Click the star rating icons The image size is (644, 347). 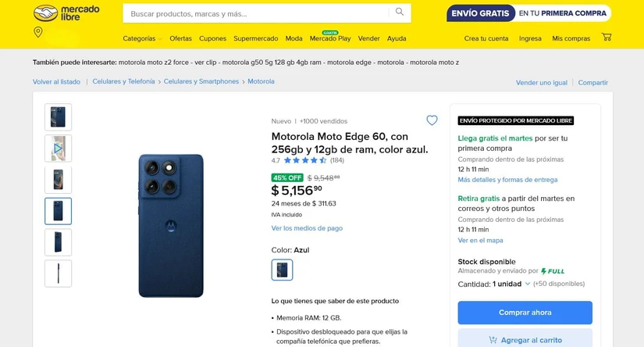[304, 160]
